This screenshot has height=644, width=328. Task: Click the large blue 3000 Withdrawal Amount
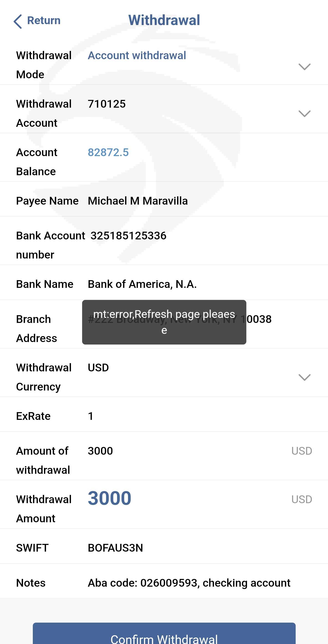pos(109,498)
